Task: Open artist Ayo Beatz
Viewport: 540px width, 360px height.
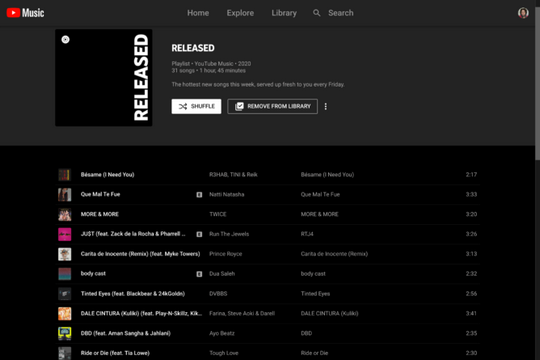Action: 222,333
